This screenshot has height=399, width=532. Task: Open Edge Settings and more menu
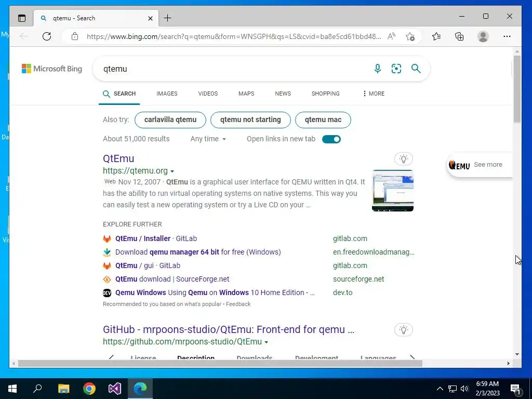pos(507,36)
